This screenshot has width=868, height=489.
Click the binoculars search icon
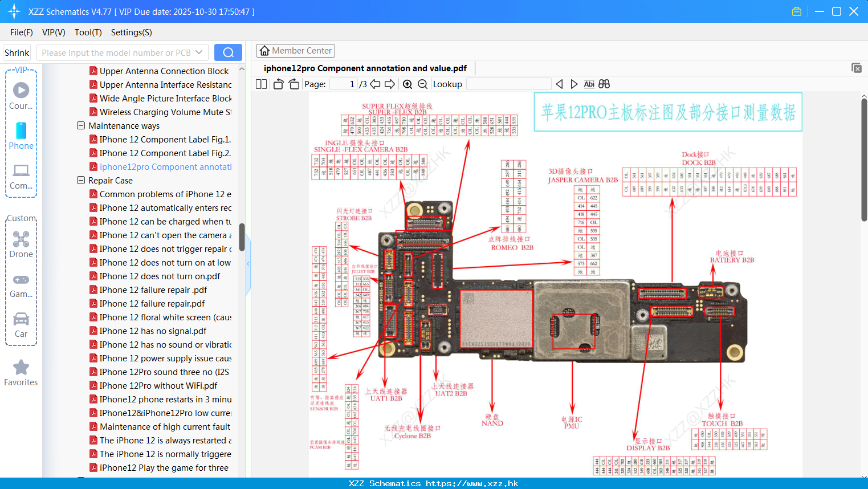coord(604,84)
